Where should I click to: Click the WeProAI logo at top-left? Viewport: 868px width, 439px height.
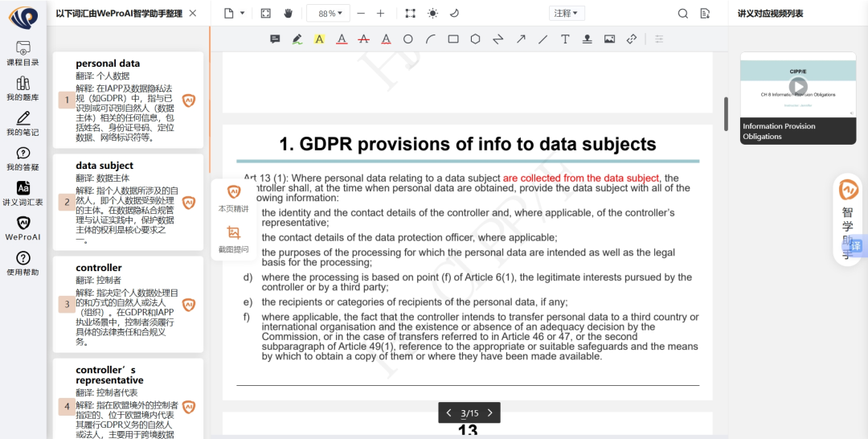pos(23,17)
